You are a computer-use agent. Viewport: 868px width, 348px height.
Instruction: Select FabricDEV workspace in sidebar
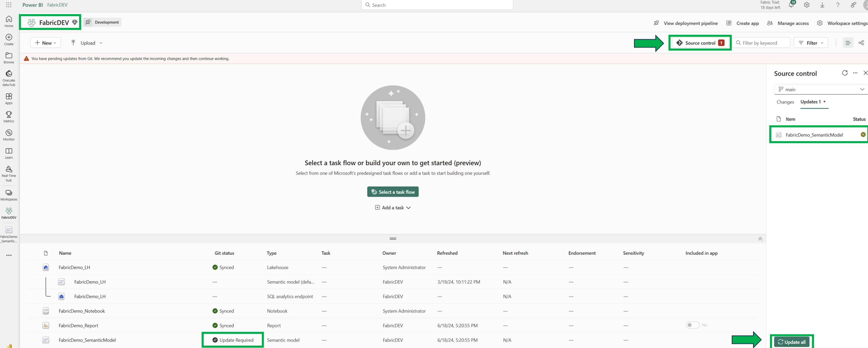pyautogui.click(x=9, y=213)
